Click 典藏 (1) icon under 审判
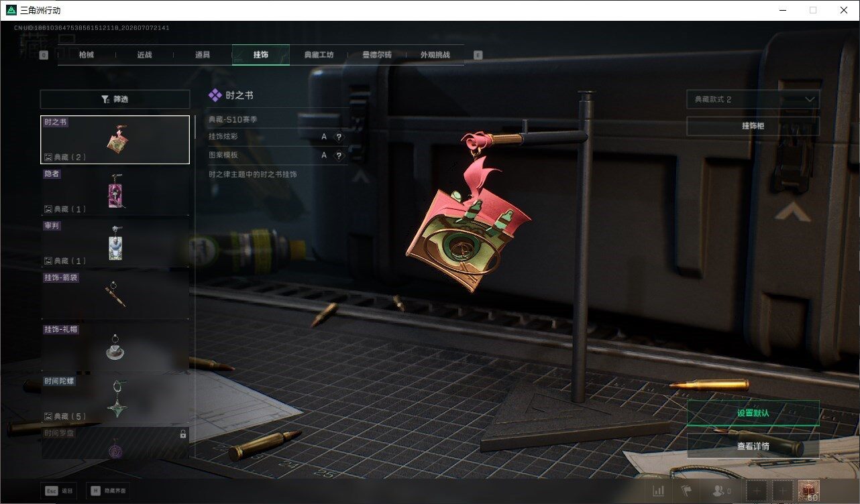The height and width of the screenshot is (504, 860). pos(48,261)
